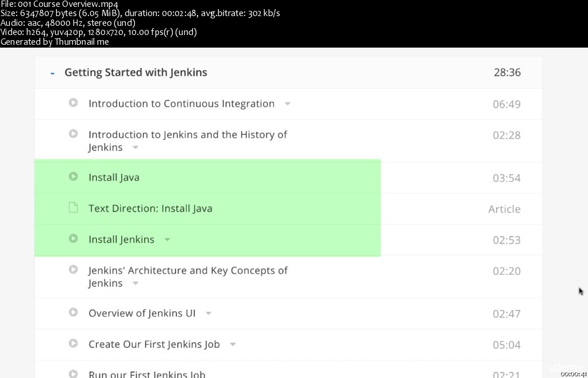588x378 pixels.
Task: Click play icon for Jenkins' Architecture and Key Concepts
Action: pos(73,270)
